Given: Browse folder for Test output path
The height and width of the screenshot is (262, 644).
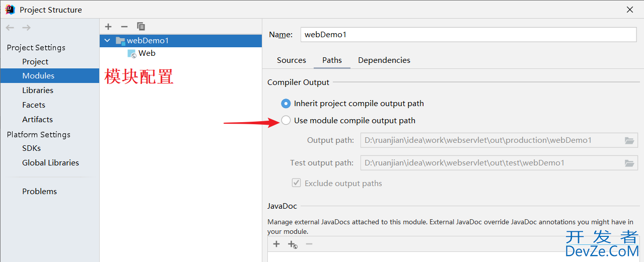Looking at the screenshot, I should click(x=629, y=163).
